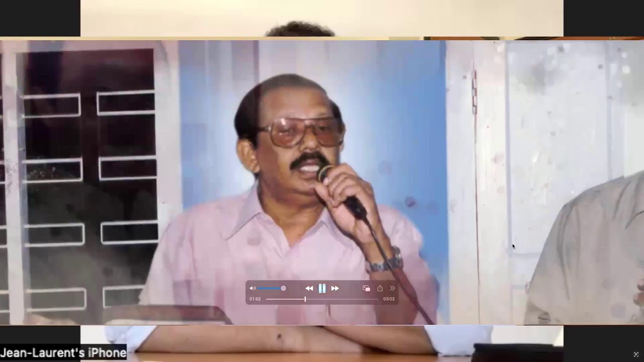Pause the playing video
Image resolution: width=644 pixels, height=362 pixels.
pyautogui.click(x=322, y=288)
